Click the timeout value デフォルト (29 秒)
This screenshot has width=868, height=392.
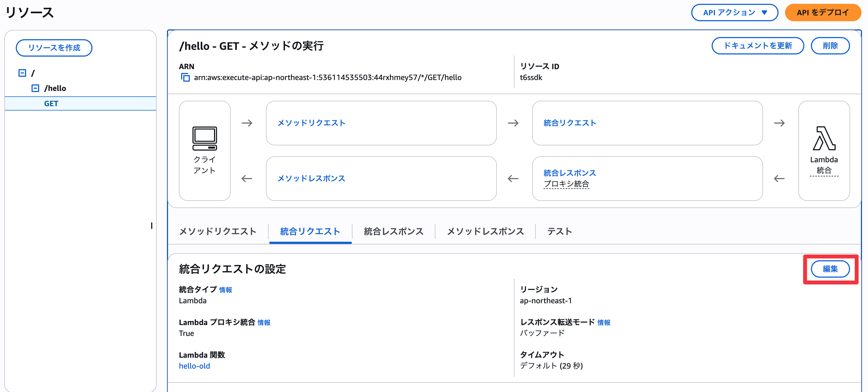pos(551,366)
